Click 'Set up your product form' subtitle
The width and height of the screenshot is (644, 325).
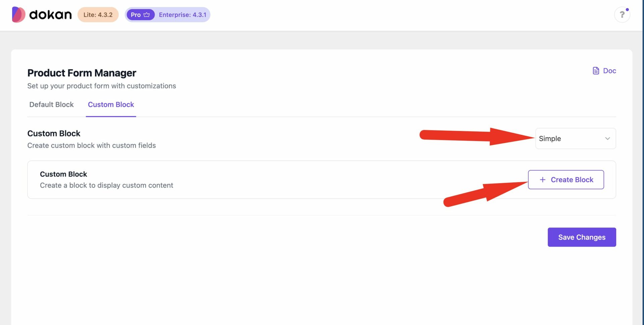click(x=101, y=86)
